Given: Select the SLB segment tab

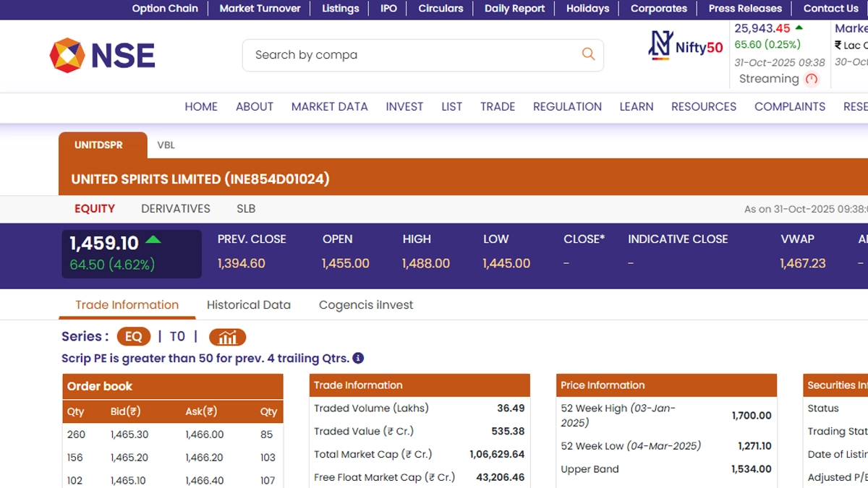Looking at the screenshot, I should tap(246, 209).
